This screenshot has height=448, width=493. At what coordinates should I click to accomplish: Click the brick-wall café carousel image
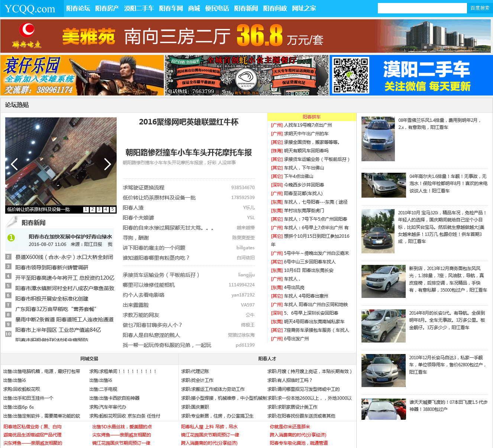click(61, 161)
